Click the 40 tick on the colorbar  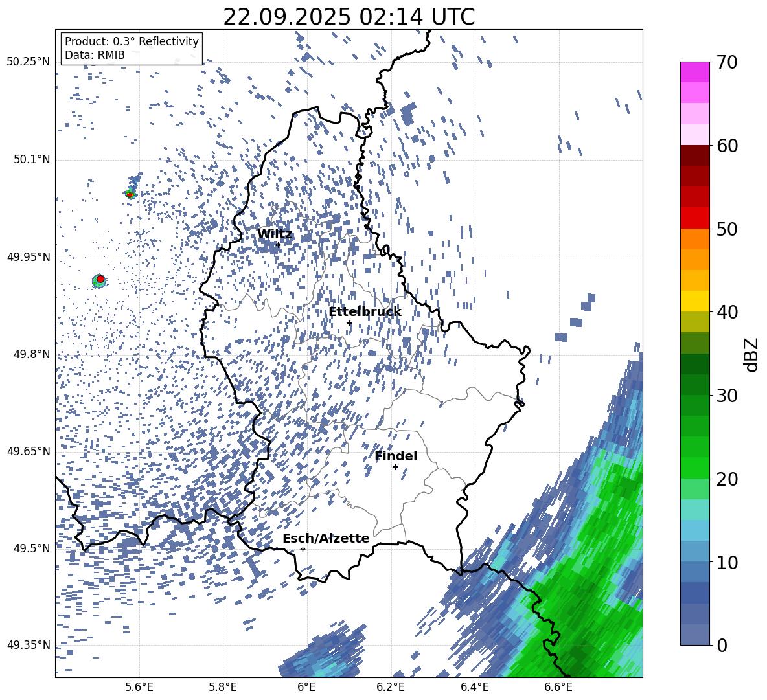pyautogui.click(x=727, y=312)
